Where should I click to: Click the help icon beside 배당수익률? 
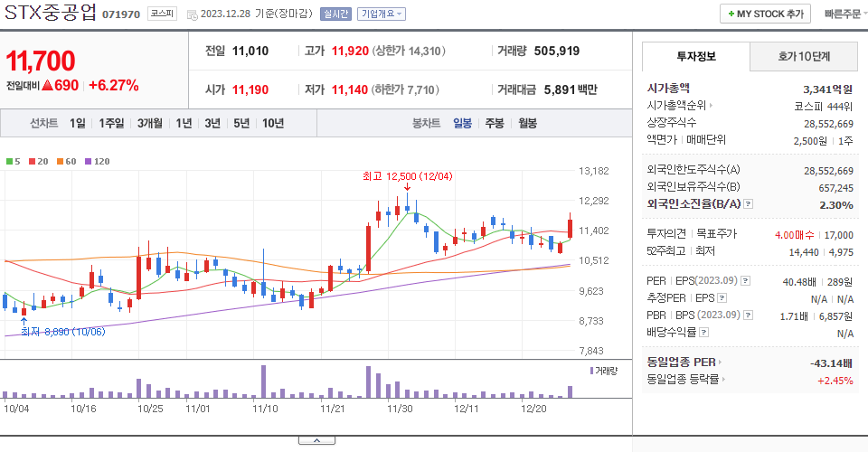pyautogui.click(x=704, y=333)
